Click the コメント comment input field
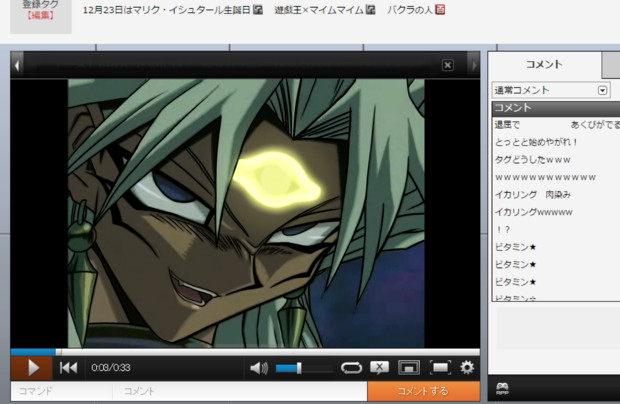The width and height of the screenshot is (620, 404). click(240, 391)
